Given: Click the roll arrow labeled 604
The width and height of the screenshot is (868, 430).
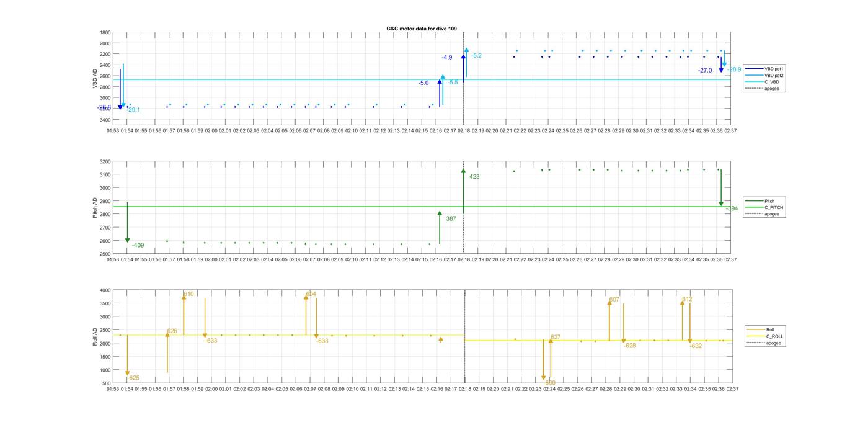Looking at the screenshot, I should tap(306, 315).
